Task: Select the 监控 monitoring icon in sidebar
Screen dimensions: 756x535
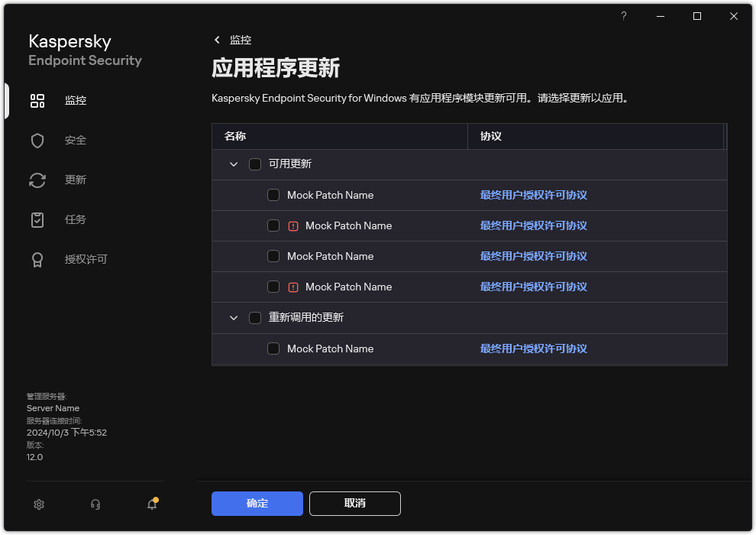Action: [37, 100]
